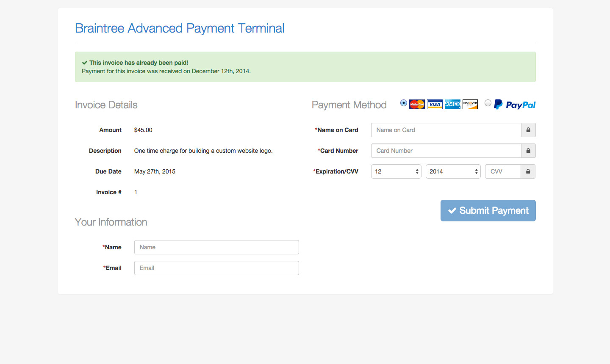Select the credit card payment radio button

point(404,103)
